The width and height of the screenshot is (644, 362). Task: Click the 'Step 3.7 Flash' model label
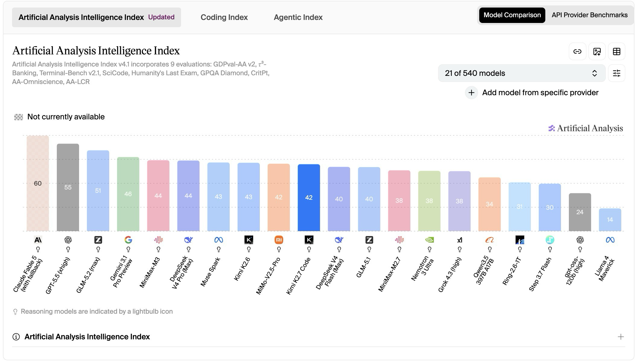(540, 274)
